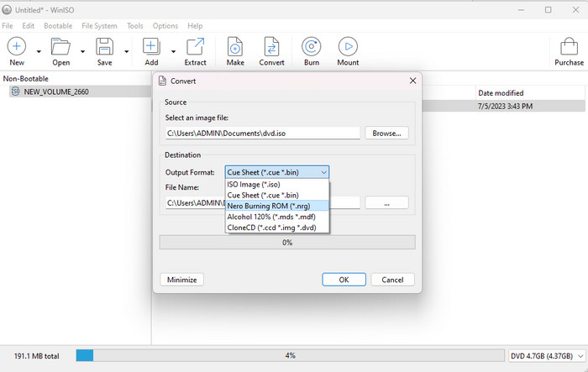Click the 0% conversion progress bar
Screen dimensions: 588x372
point(287,242)
